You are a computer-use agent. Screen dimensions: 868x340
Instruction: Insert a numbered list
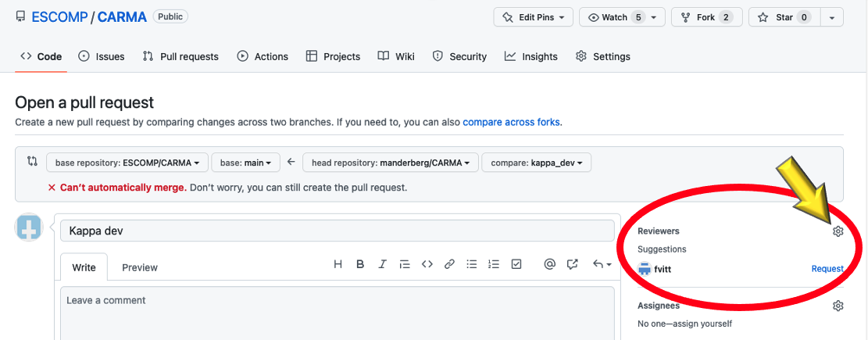pyautogui.click(x=493, y=264)
